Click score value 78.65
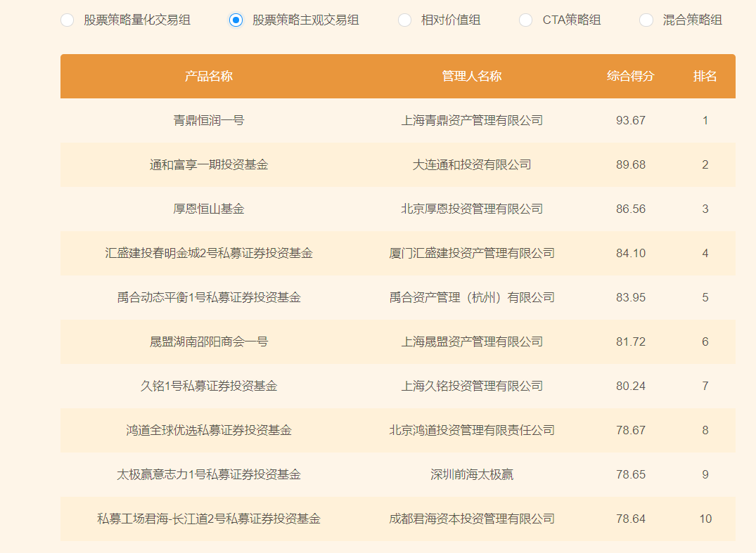Viewport: 756px width, 553px height. pyautogui.click(x=631, y=475)
